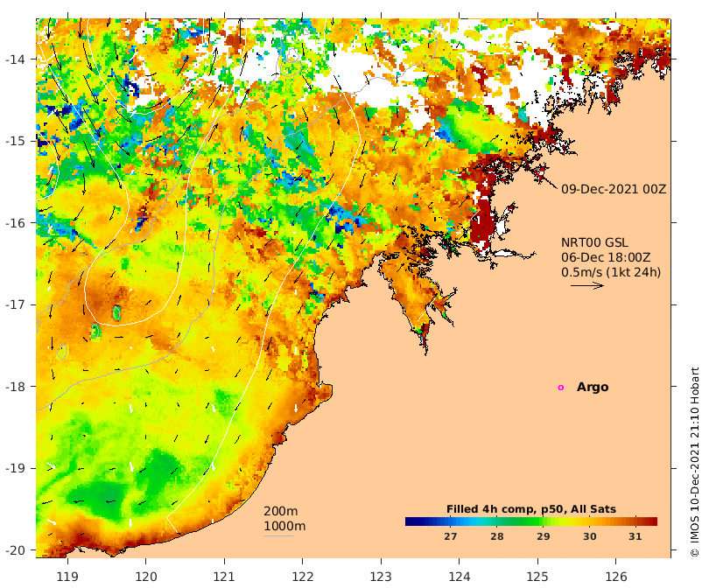Click the '123' longitude axis label

point(381,577)
